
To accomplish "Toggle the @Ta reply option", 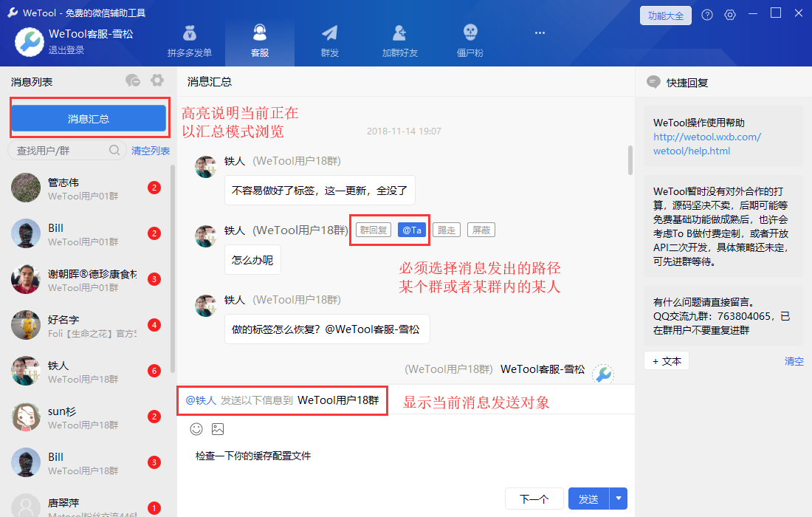I will pos(412,230).
